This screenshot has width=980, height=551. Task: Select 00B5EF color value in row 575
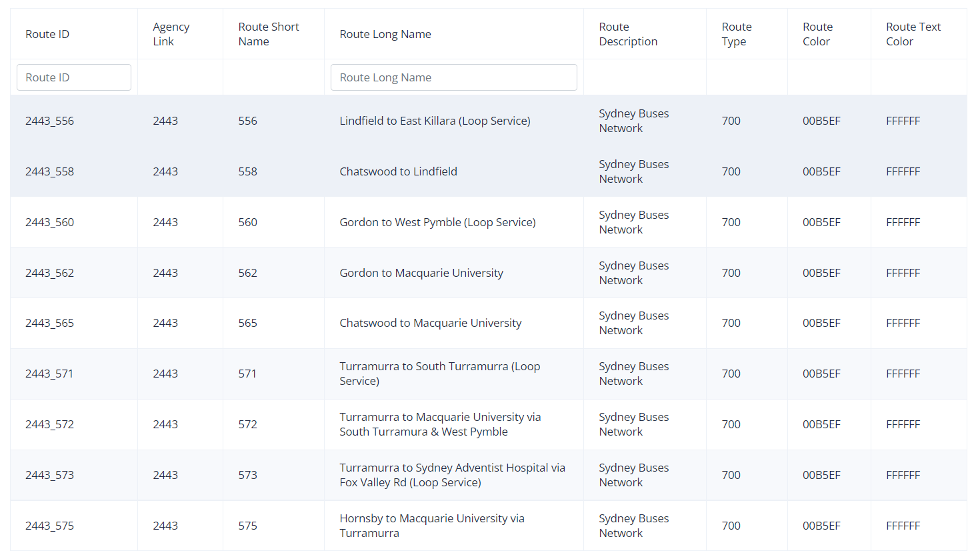(821, 526)
